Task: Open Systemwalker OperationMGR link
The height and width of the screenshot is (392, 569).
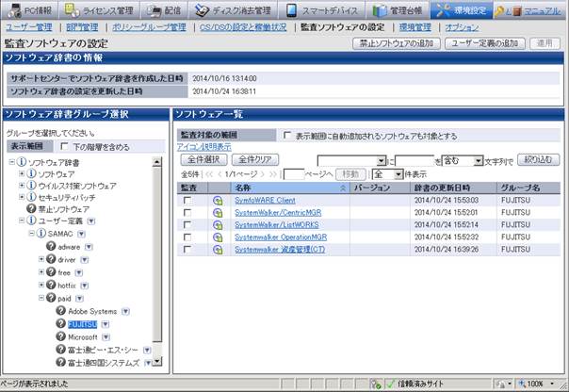Action: [x=281, y=237]
